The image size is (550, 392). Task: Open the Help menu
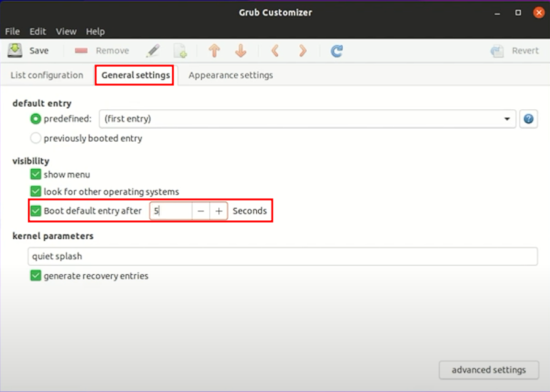(x=96, y=31)
